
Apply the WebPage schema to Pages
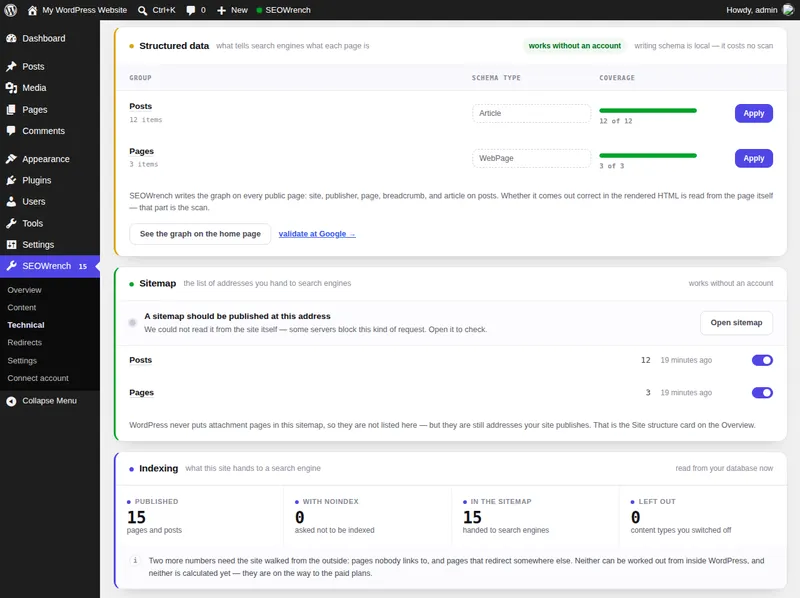pos(754,158)
